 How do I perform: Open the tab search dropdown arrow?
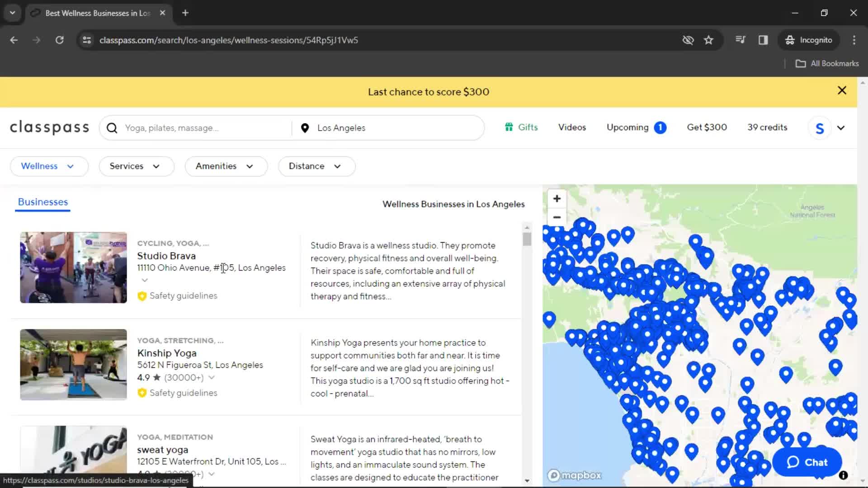[x=13, y=13]
